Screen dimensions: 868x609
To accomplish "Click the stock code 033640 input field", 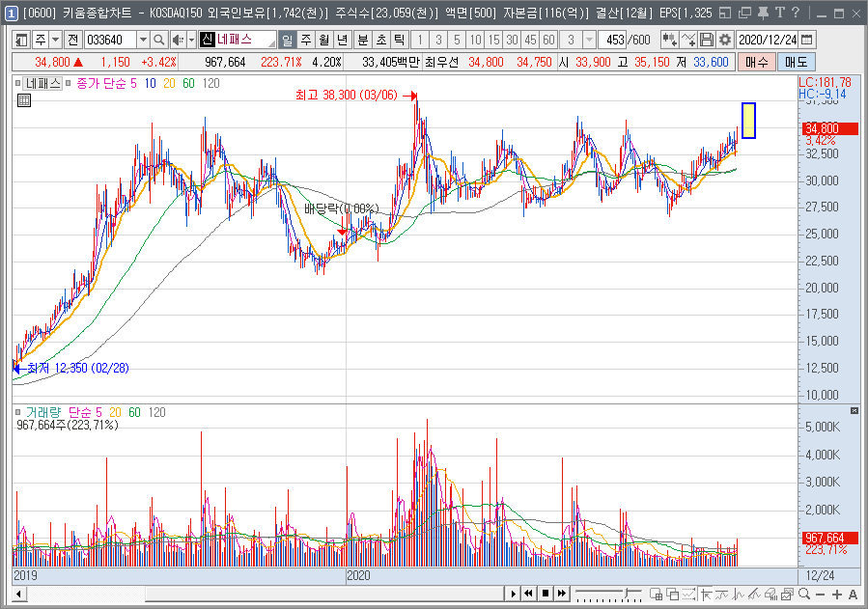I will click(110, 40).
